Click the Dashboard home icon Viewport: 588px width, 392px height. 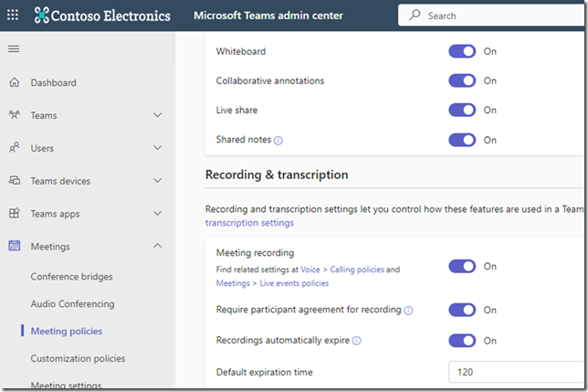coord(15,82)
